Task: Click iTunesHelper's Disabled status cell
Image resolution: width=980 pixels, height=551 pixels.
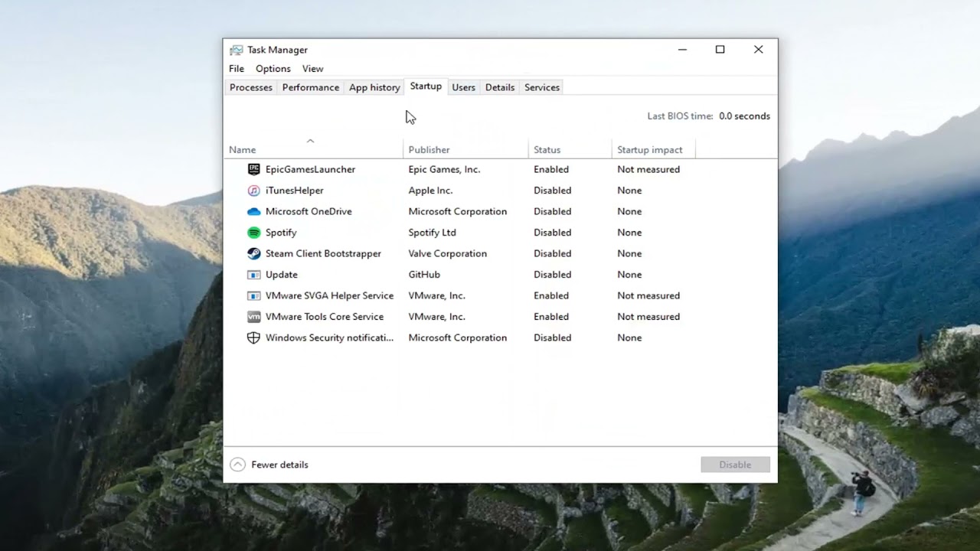Action: point(552,191)
